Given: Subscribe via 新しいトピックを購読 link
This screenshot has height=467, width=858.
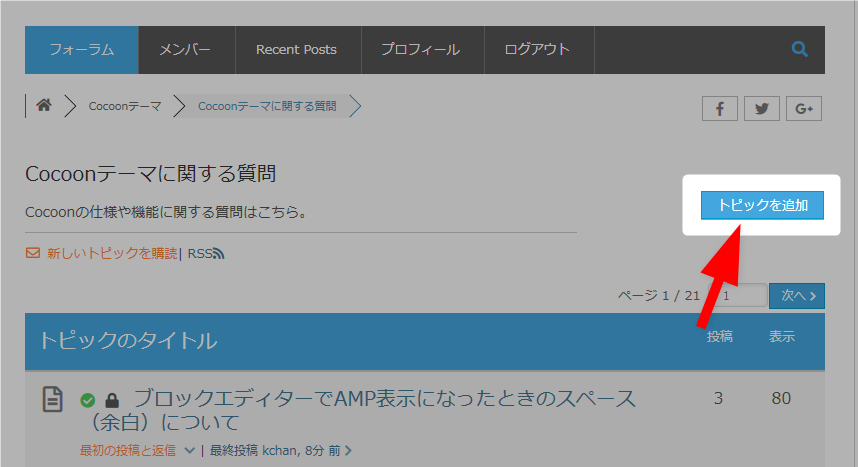Looking at the screenshot, I should [x=112, y=253].
